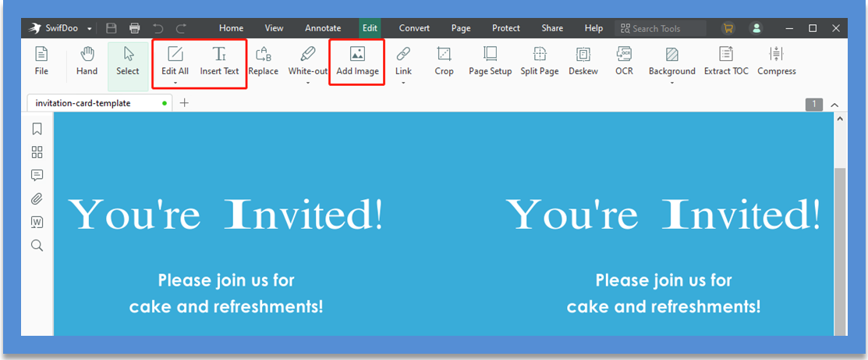Click the Add Image tool
The image size is (868, 360).
click(358, 61)
